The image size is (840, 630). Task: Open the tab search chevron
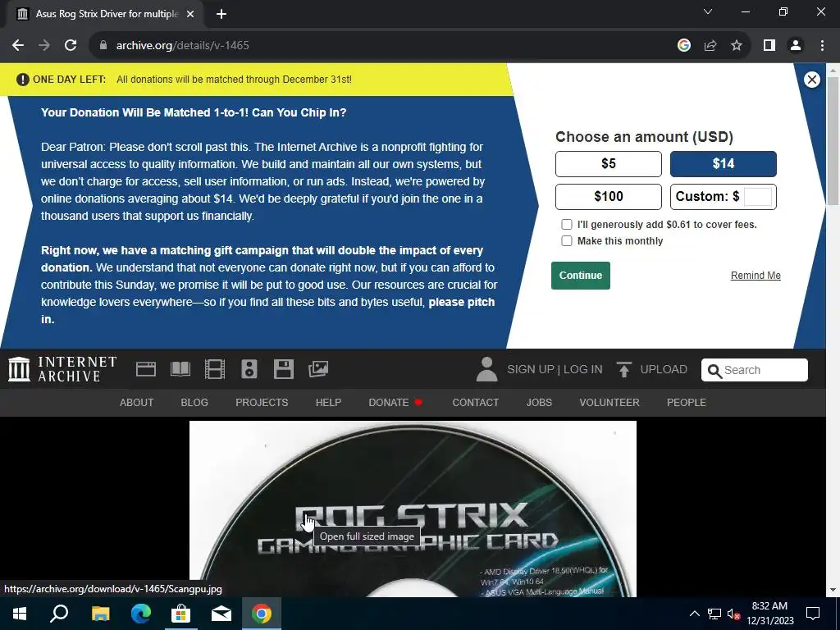pyautogui.click(x=708, y=11)
